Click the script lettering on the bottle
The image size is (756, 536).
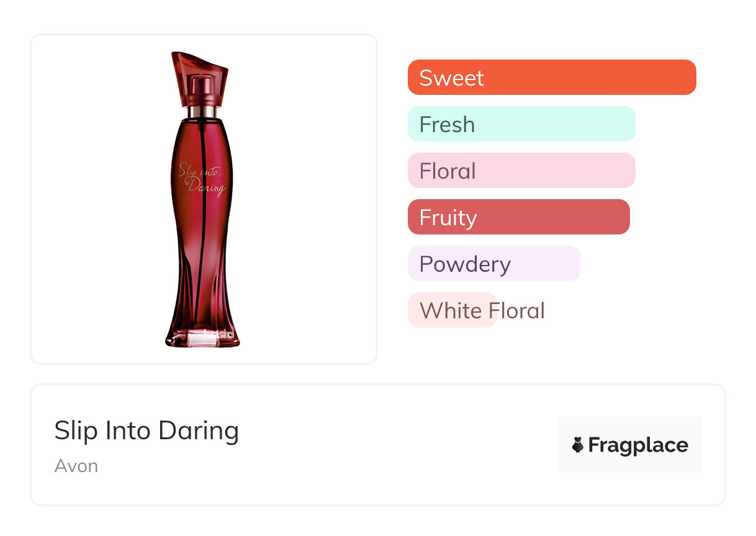point(201,178)
